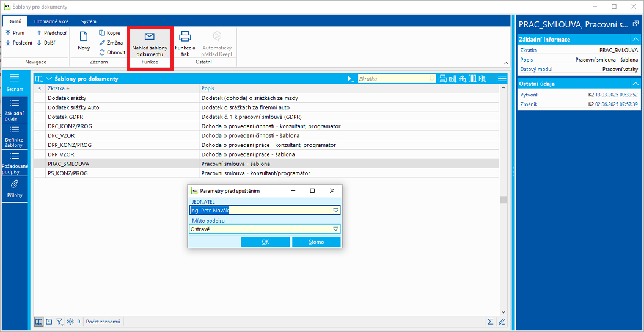The image size is (644, 332).
Task: Click the binoculars search icon in list header
Action: [x=463, y=79]
